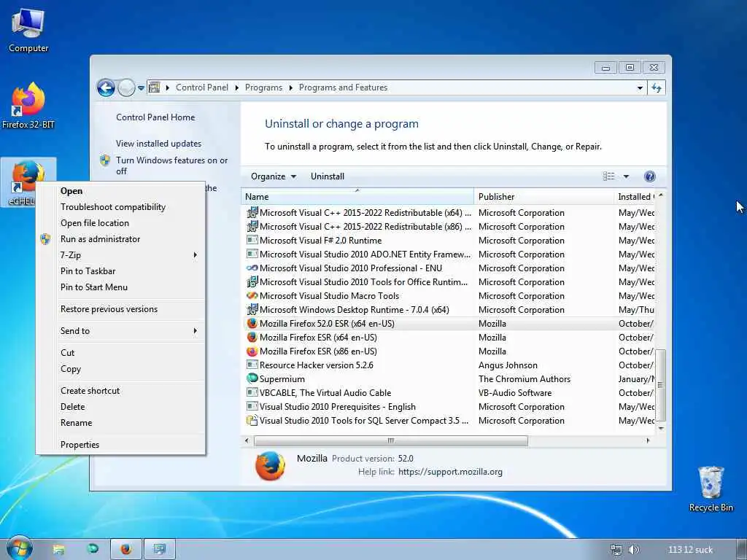Expand the arrow after Programs breadcrumb

[290, 87]
